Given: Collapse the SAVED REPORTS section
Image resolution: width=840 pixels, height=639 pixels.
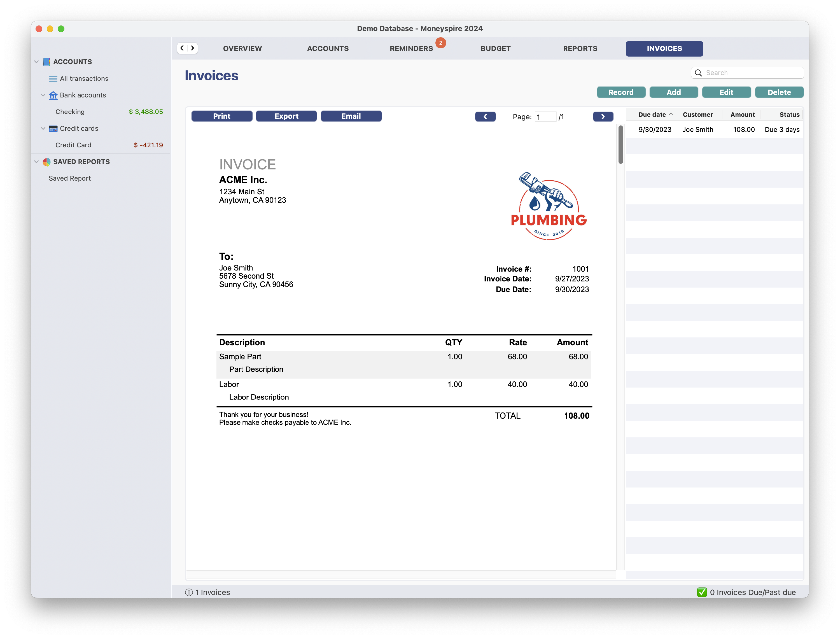Looking at the screenshot, I should pos(36,162).
